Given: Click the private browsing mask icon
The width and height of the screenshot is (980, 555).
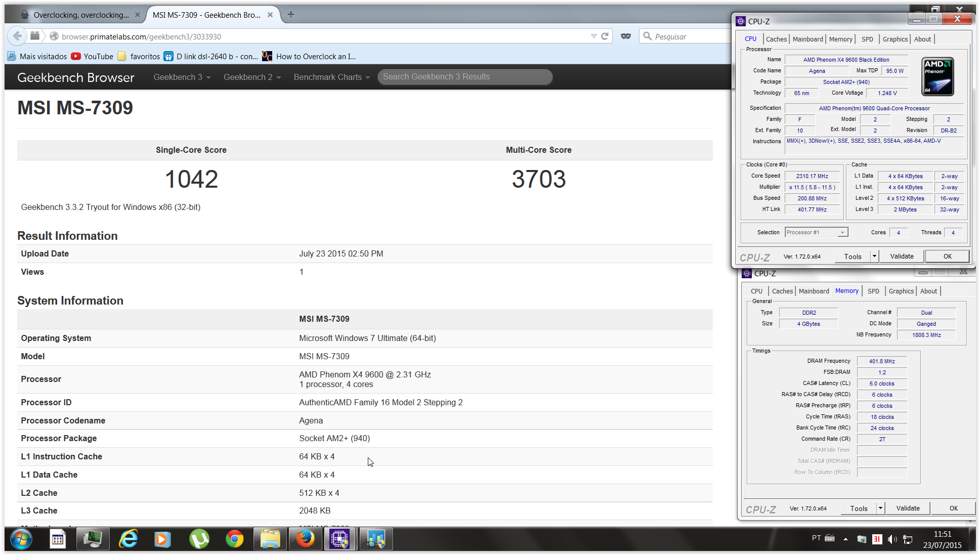Looking at the screenshot, I should (626, 36).
